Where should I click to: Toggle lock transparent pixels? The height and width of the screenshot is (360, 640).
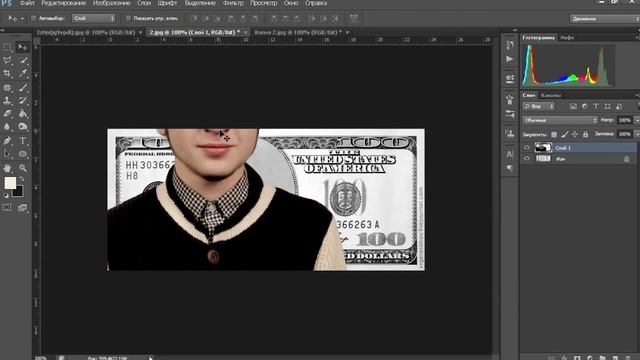click(x=554, y=134)
